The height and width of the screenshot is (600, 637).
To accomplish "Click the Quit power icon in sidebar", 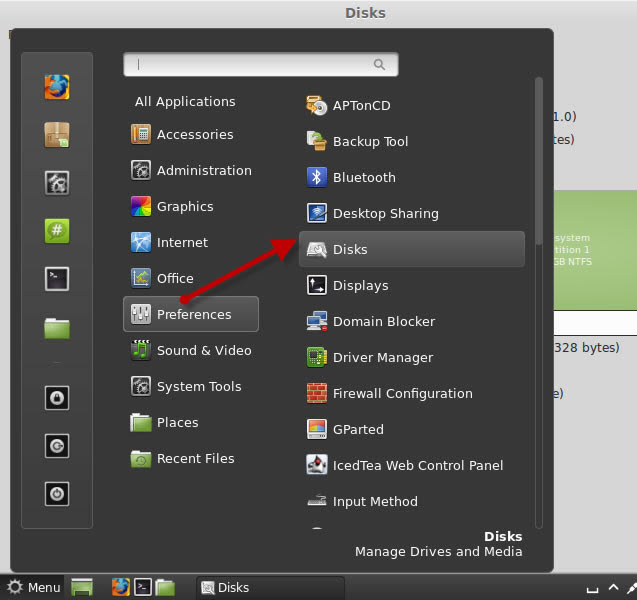I will pos(57,494).
